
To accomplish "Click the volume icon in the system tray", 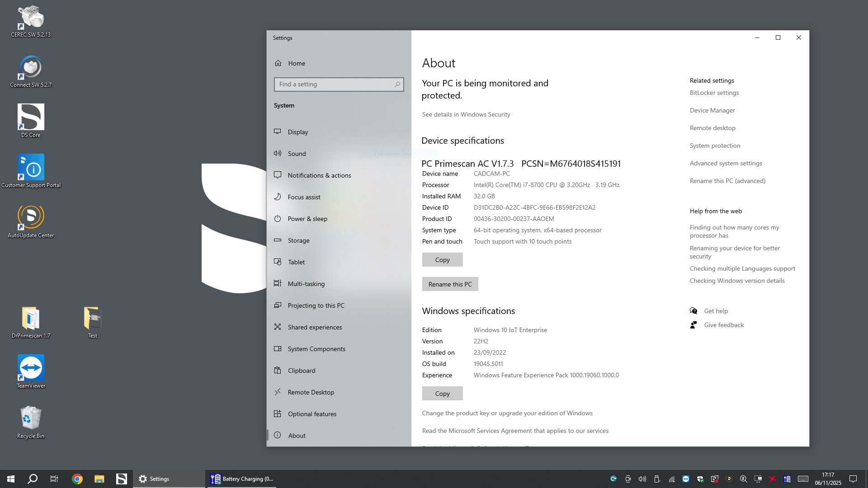I will click(x=642, y=479).
